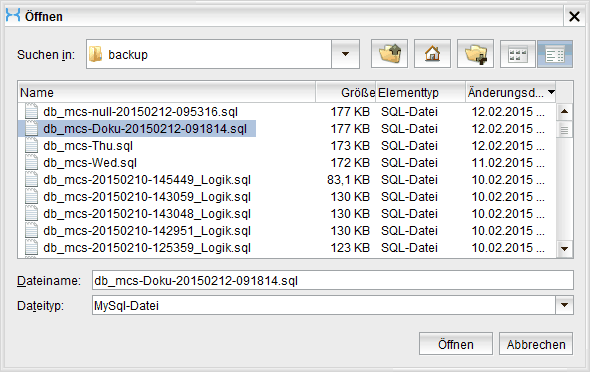Select file db_mcs-Thu.sql
590x372 pixels.
pyautogui.click(x=88, y=146)
